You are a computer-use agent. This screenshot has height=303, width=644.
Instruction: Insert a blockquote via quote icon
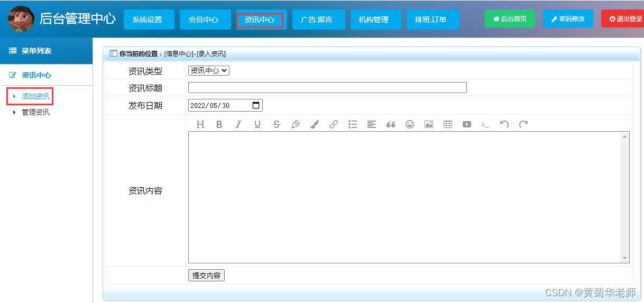click(391, 124)
